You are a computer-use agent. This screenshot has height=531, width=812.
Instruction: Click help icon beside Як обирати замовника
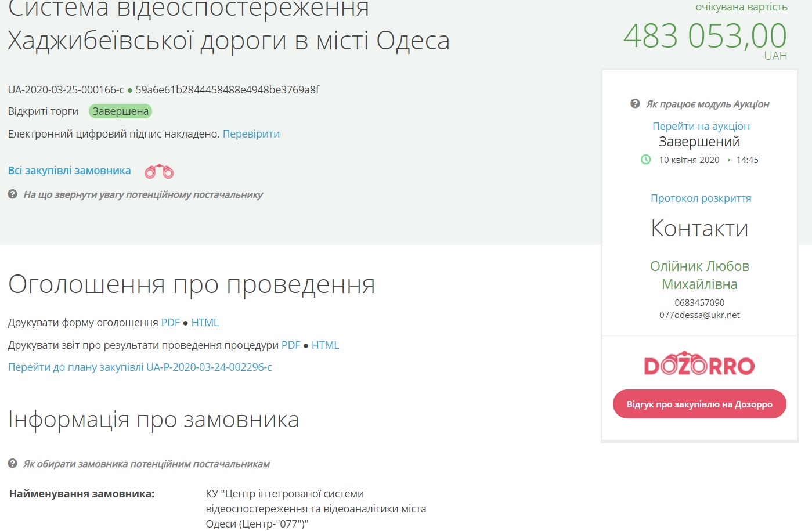click(x=12, y=464)
